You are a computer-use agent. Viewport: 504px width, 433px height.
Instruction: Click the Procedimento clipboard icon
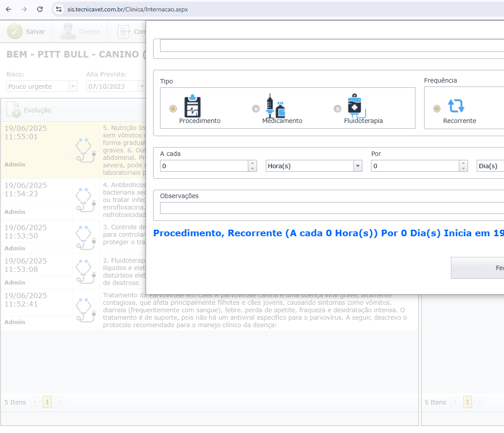pos(192,106)
